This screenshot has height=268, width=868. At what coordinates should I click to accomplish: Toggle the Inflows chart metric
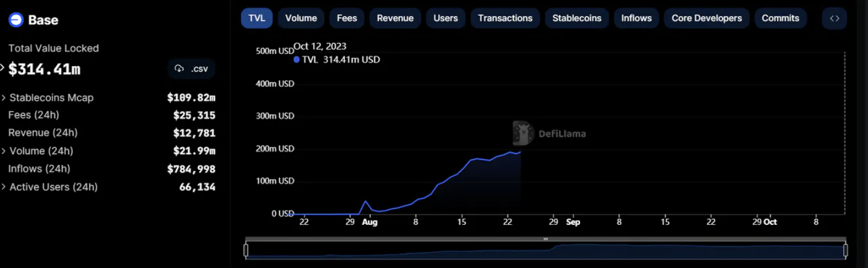tap(636, 18)
